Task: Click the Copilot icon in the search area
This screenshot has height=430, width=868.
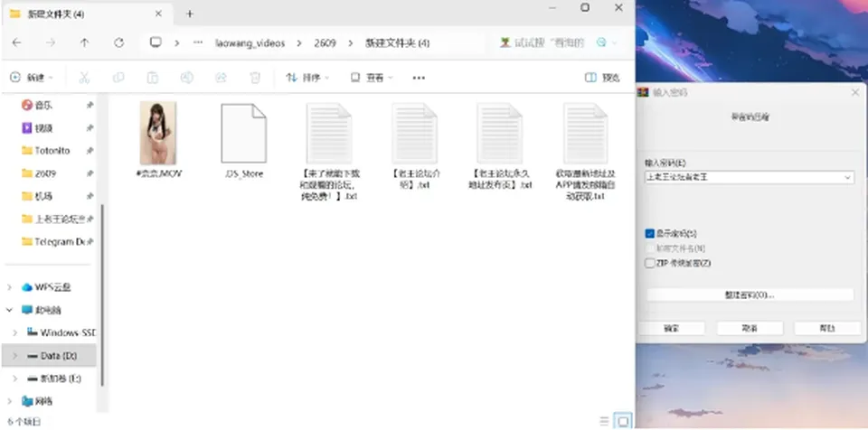Action: point(601,42)
